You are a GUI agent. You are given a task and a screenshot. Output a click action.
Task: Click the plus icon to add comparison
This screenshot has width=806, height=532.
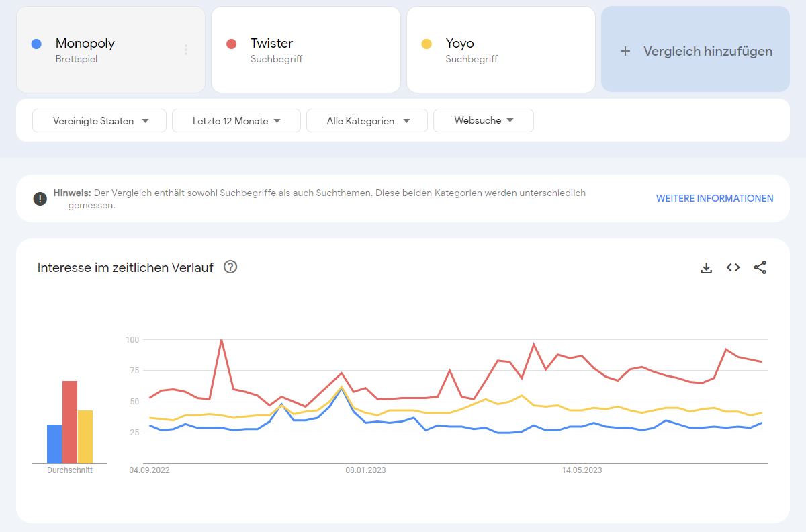[x=625, y=51]
